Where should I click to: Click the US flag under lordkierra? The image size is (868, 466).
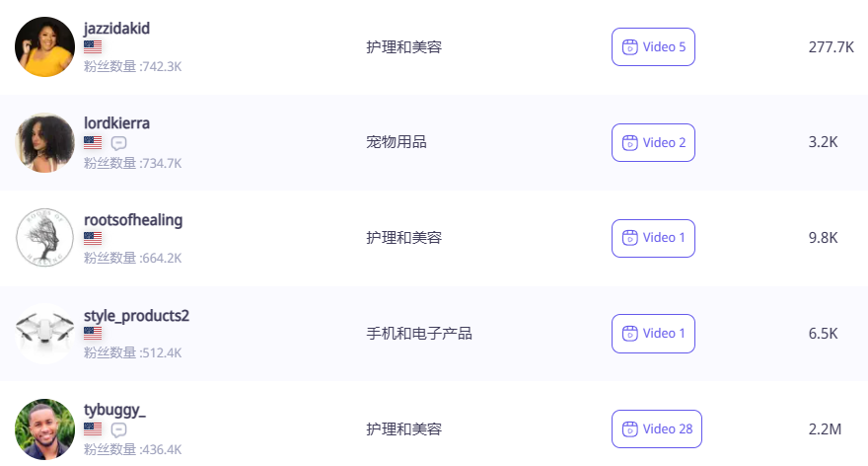[93, 143]
